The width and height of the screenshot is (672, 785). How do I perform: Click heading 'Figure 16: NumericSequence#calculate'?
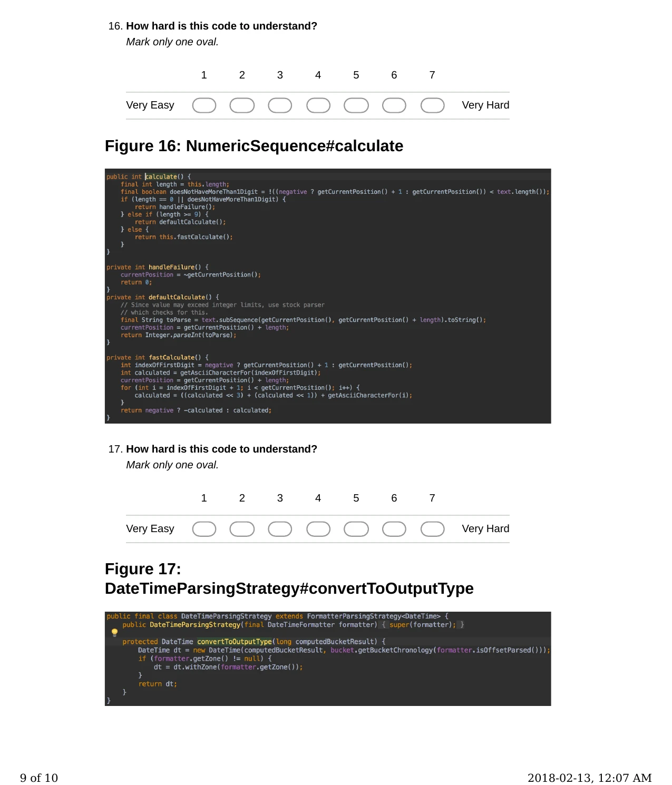254,146
